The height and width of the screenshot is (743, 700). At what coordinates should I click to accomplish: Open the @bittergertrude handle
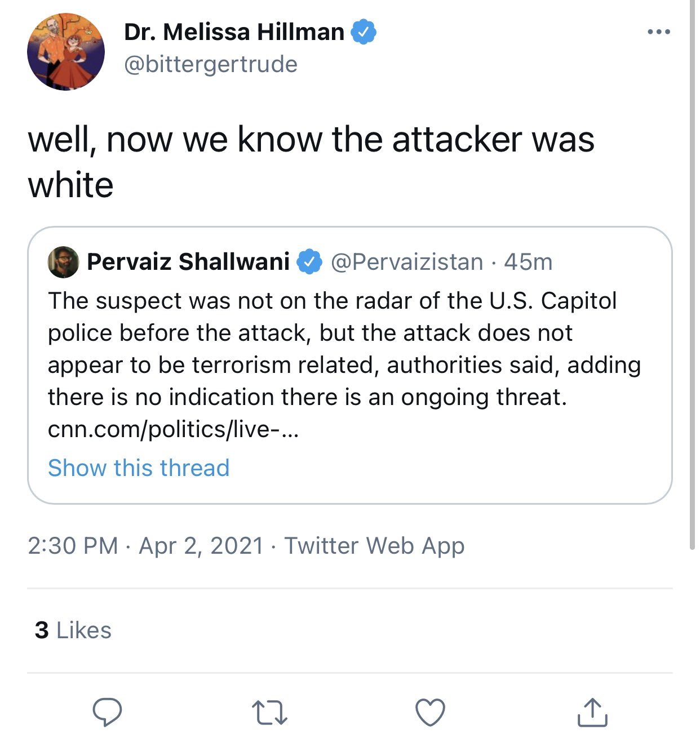tap(210, 64)
